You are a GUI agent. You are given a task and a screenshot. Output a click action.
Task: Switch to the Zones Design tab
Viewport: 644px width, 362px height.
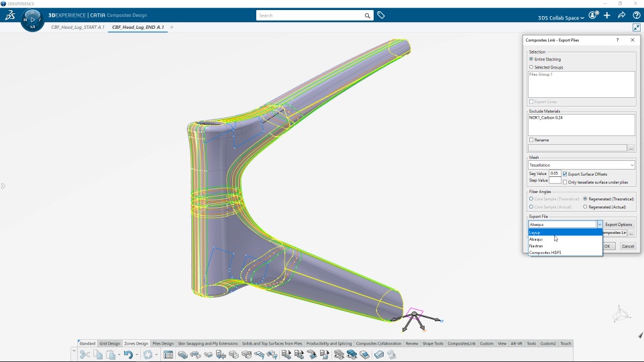click(x=136, y=343)
